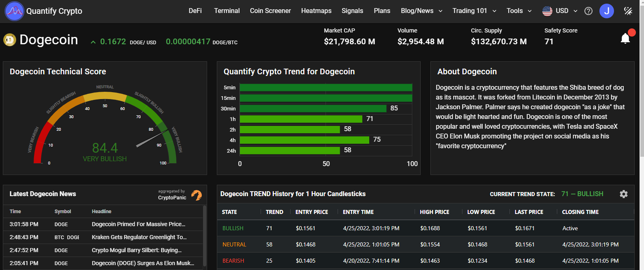Image resolution: width=644 pixels, height=270 pixels.
Task: Expand the Tools dropdown menu
Action: click(519, 11)
